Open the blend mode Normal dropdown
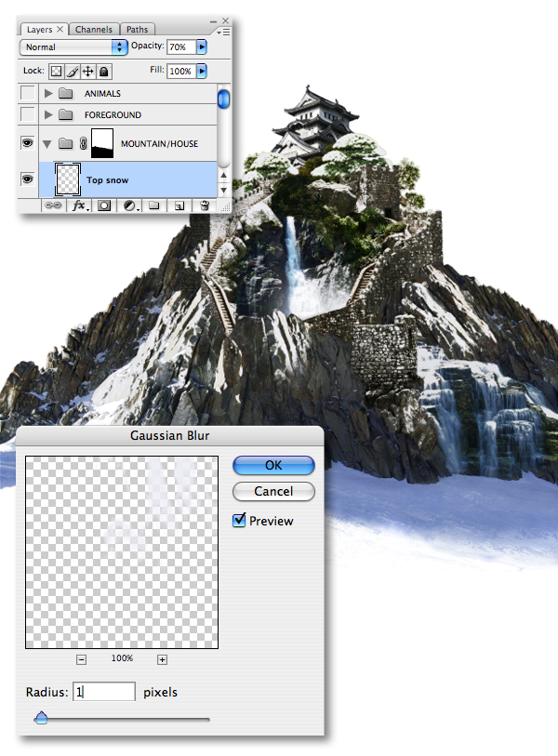The height and width of the screenshot is (756, 558). click(73, 47)
